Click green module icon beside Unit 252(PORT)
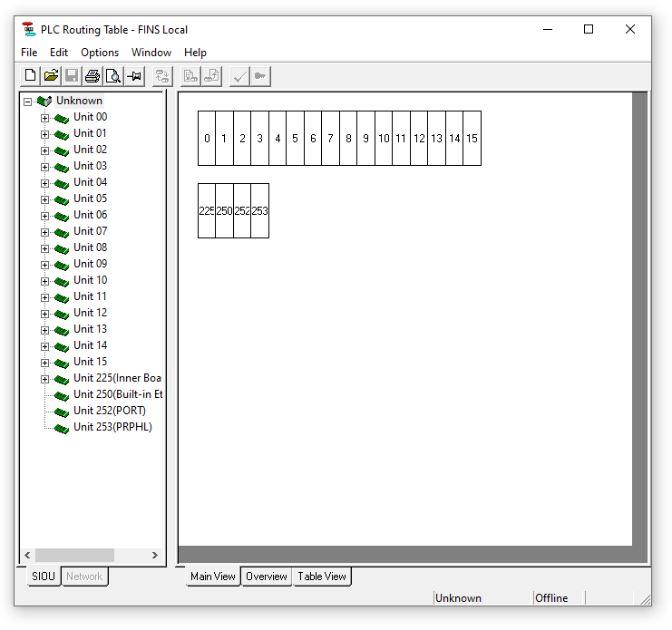672x630 pixels. pos(62,412)
